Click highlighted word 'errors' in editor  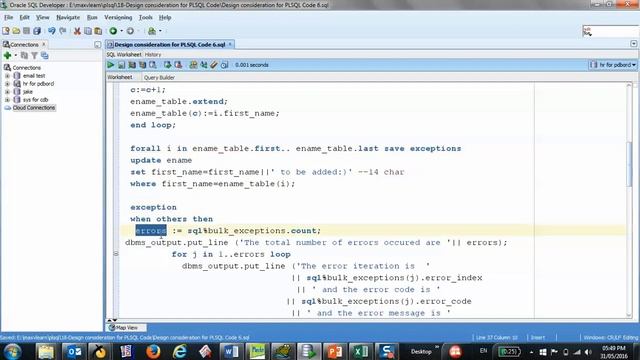coord(151,231)
